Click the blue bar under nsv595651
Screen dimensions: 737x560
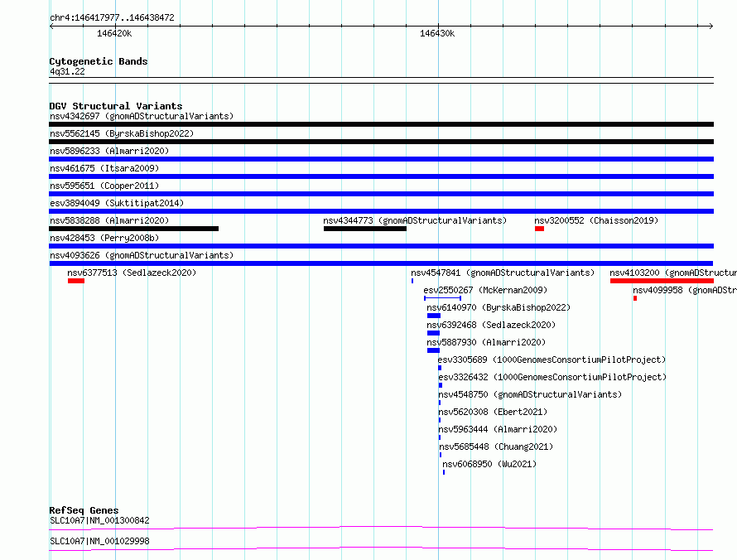pos(381,194)
